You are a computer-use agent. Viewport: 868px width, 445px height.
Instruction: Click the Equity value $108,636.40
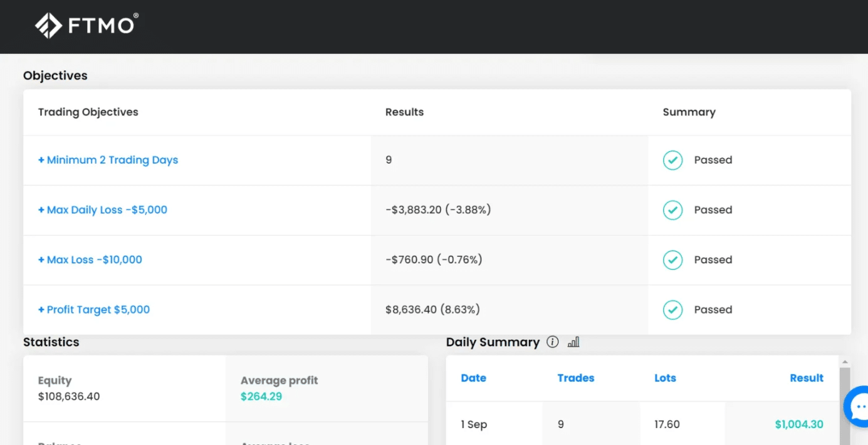pyautogui.click(x=69, y=396)
